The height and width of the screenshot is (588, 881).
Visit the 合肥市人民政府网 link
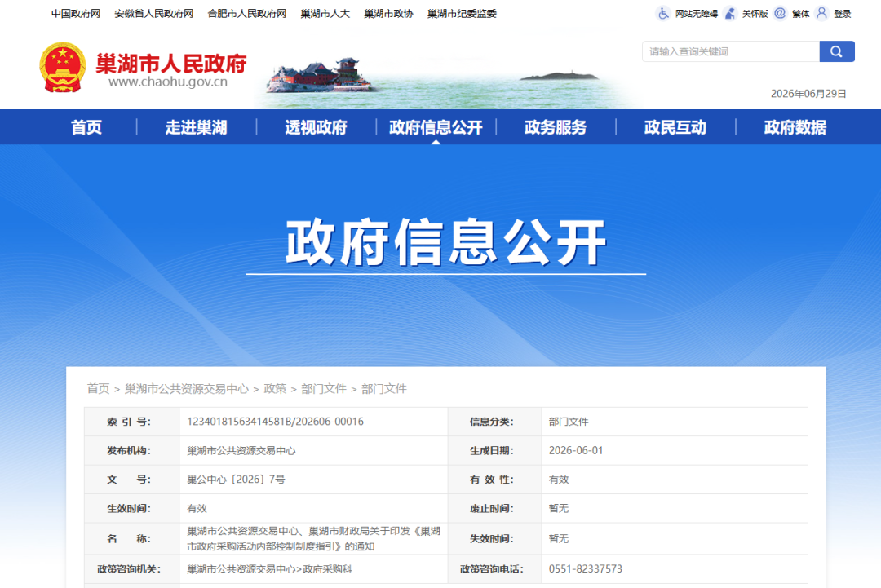point(247,14)
